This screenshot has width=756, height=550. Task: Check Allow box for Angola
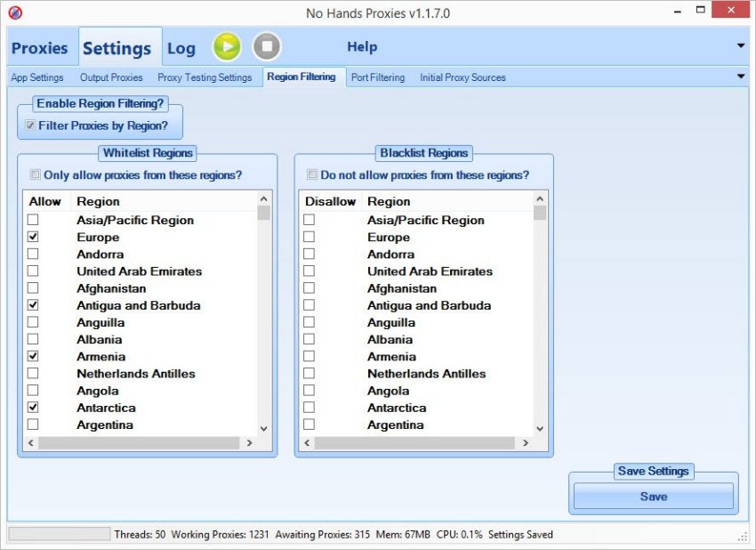(x=33, y=391)
